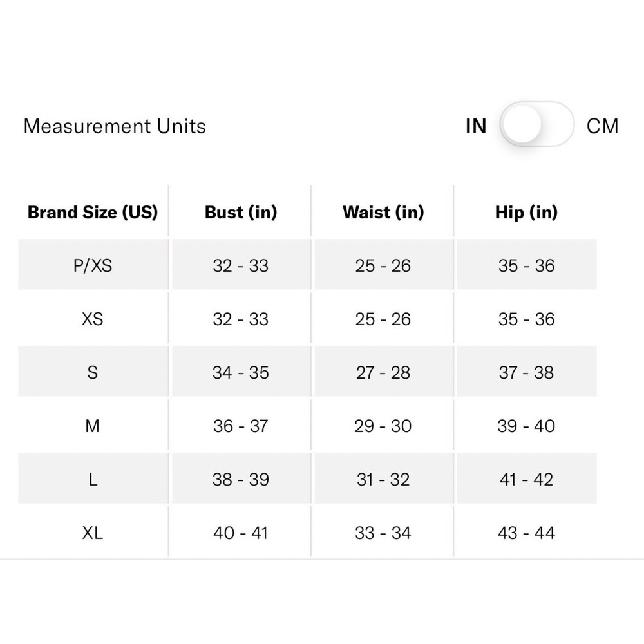
Task: Click the 38 - 39 bust cell
Action: pos(241,479)
